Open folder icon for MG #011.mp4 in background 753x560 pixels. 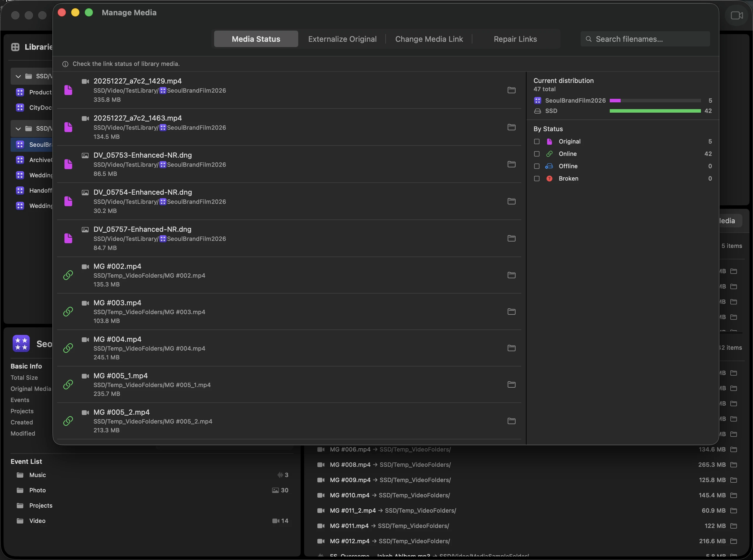(x=734, y=526)
